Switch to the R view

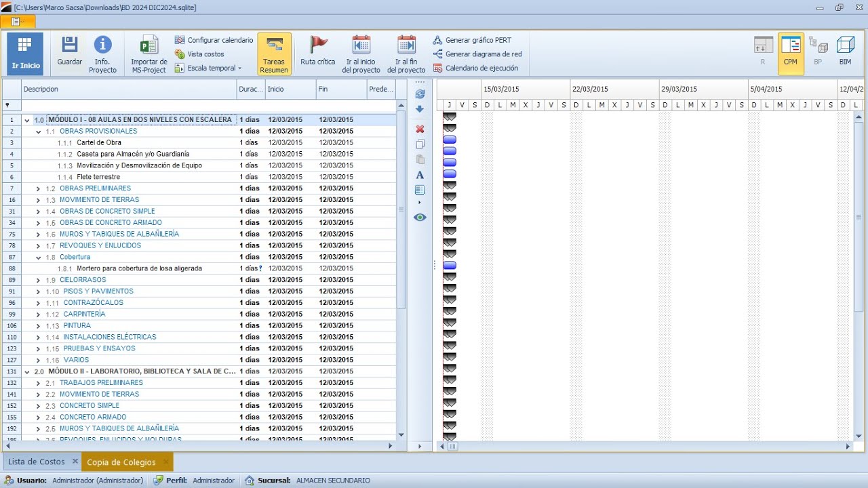[763, 53]
